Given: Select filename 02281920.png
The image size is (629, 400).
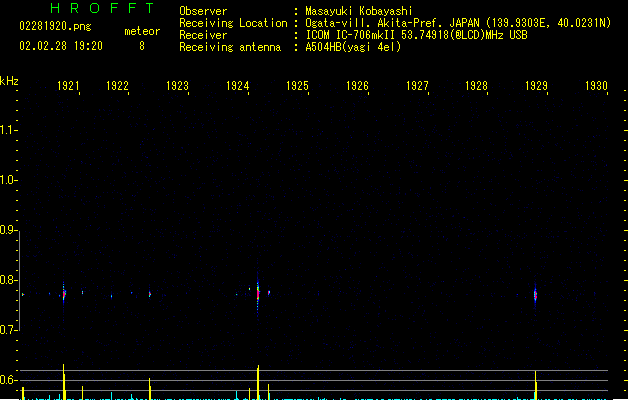Looking at the screenshot, I should [x=55, y=26].
